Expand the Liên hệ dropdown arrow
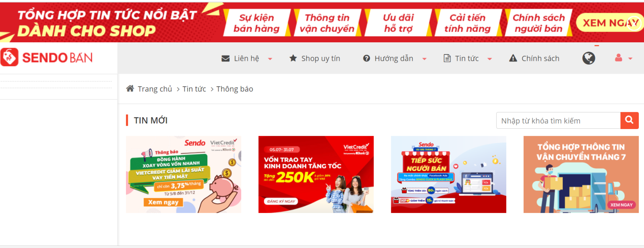This screenshot has width=644, height=248. click(270, 59)
